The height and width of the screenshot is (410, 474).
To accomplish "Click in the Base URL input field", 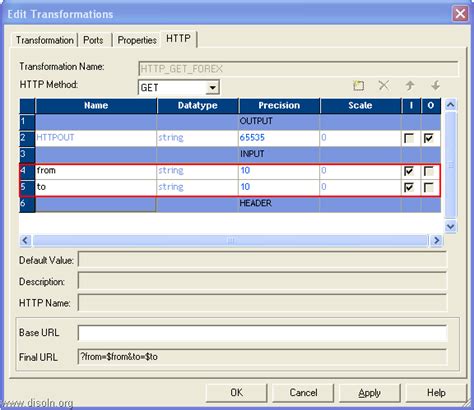I will pos(262,333).
